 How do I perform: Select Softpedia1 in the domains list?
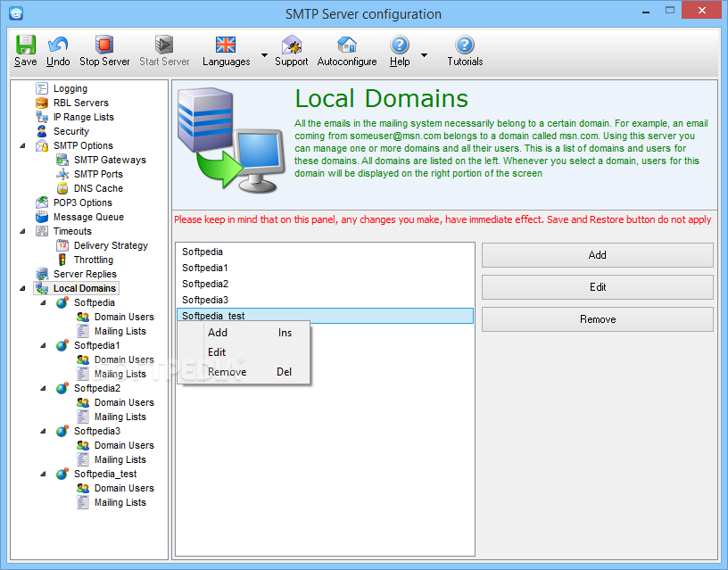pos(325,268)
